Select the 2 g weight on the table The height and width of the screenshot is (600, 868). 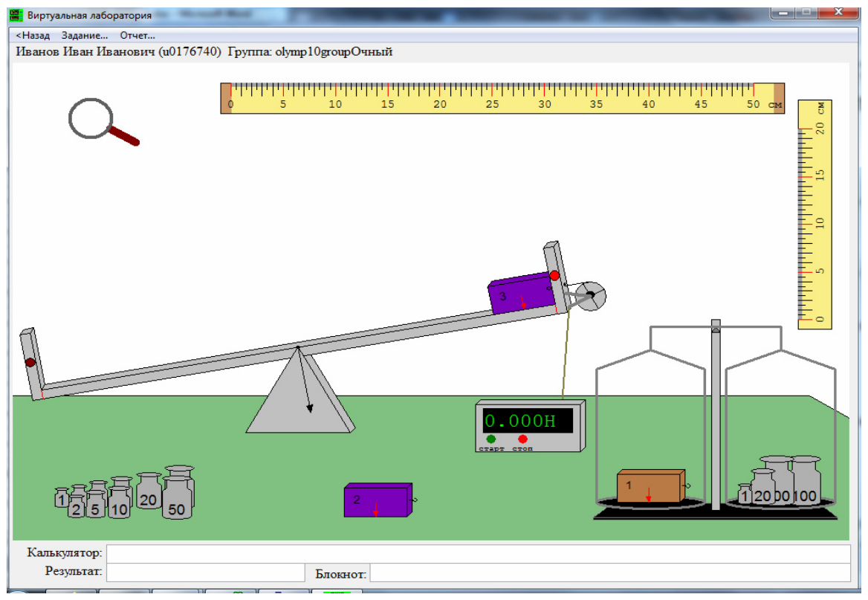pyautogui.click(x=77, y=506)
